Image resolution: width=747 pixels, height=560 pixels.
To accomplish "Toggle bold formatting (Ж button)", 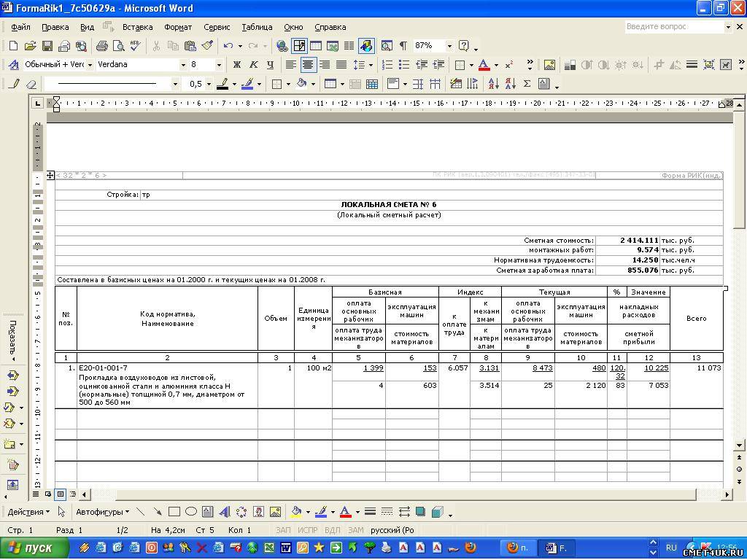I will point(236,65).
